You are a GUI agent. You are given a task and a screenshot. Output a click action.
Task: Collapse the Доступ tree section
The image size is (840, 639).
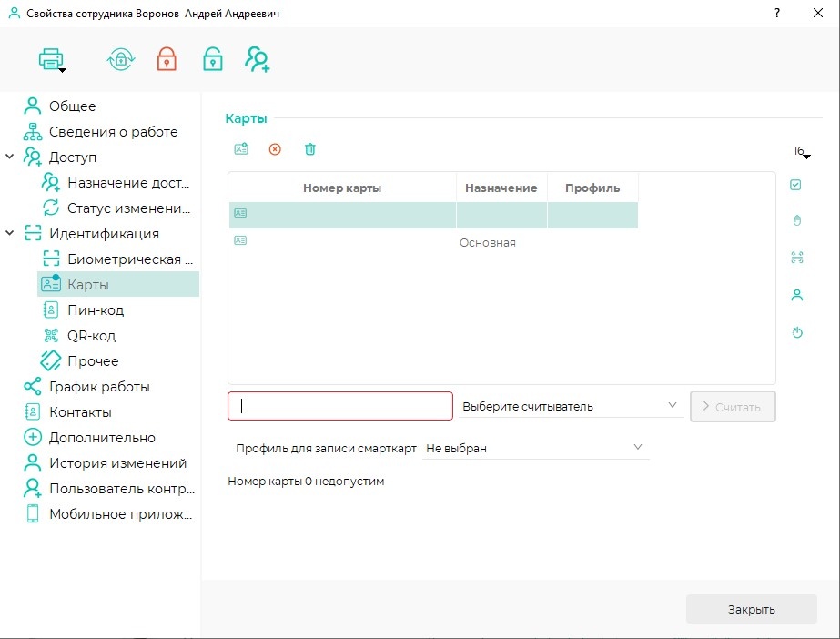click(x=10, y=157)
